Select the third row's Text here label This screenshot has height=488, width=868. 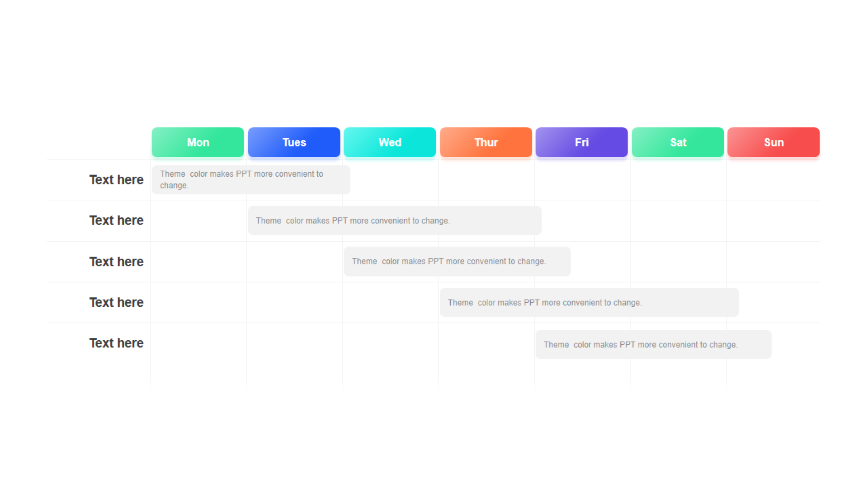(116, 262)
